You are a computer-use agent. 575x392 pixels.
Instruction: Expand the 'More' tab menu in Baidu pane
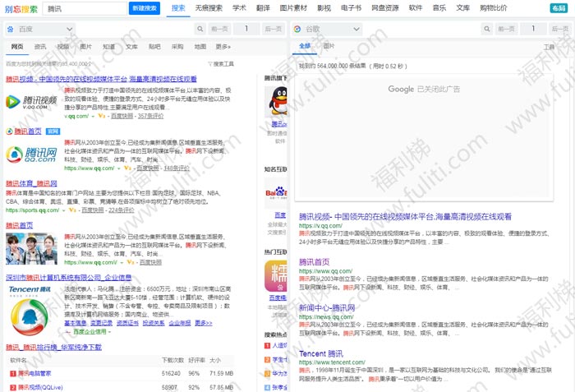click(x=223, y=47)
